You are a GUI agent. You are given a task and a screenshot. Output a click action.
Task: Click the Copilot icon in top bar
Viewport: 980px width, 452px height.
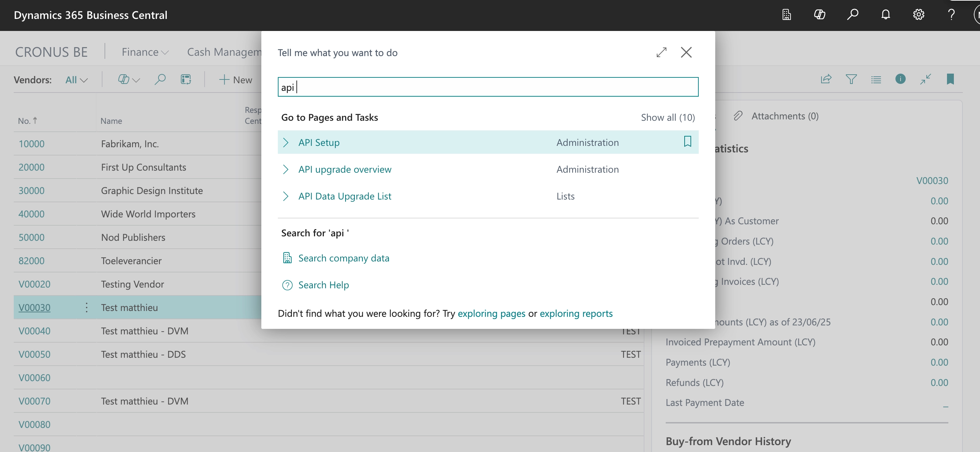819,15
